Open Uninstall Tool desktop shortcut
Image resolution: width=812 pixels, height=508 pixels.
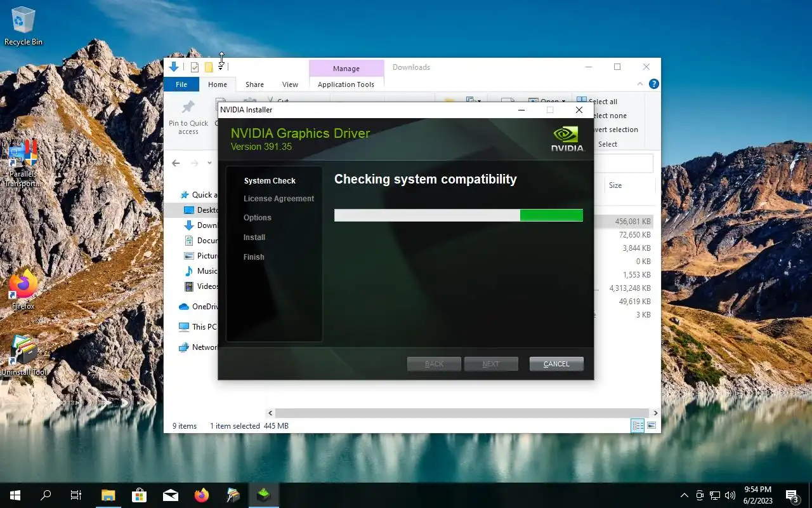tap(23, 356)
